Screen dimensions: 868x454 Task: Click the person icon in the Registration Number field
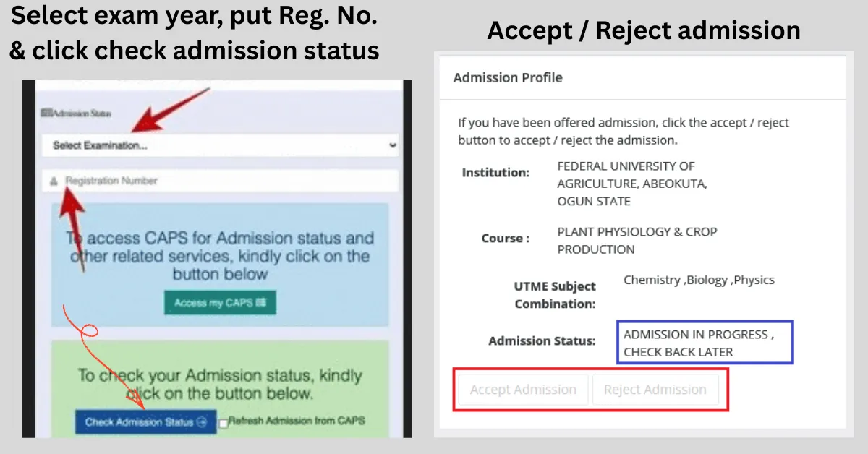54,181
